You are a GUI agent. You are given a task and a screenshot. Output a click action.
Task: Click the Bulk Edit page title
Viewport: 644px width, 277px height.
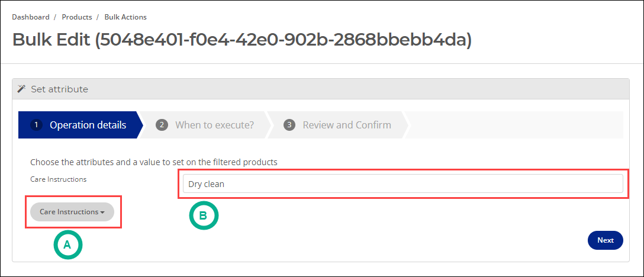tap(242, 40)
